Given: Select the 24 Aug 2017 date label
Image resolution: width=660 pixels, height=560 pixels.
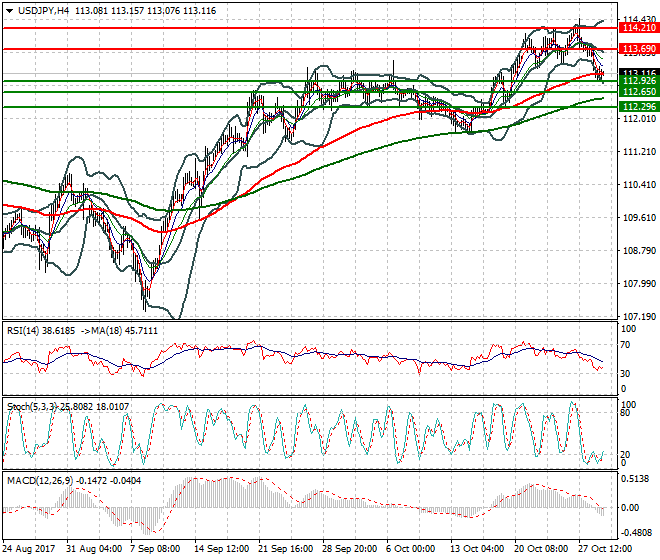Looking at the screenshot, I should coord(29,549).
